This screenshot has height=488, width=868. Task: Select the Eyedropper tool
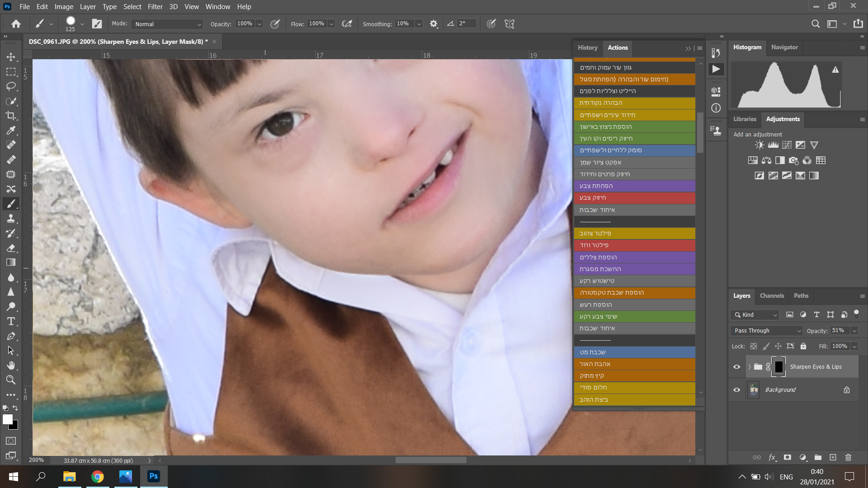click(11, 131)
